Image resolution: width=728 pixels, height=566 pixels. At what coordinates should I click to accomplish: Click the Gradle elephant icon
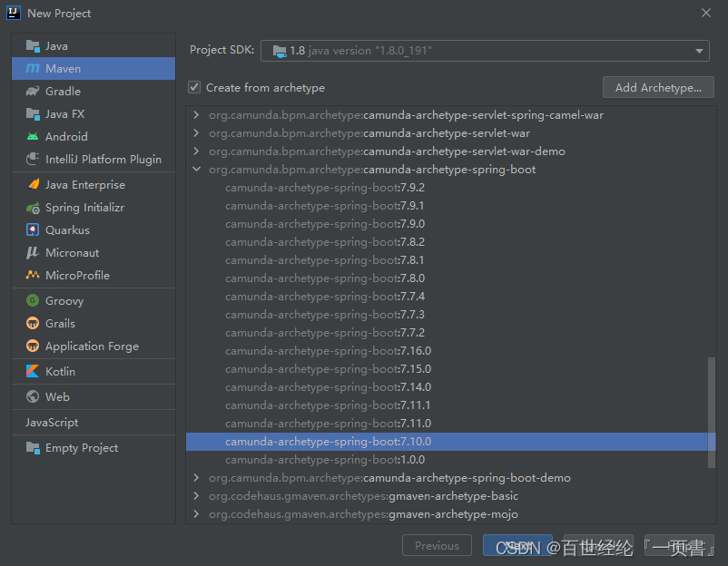[x=33, y=91]
